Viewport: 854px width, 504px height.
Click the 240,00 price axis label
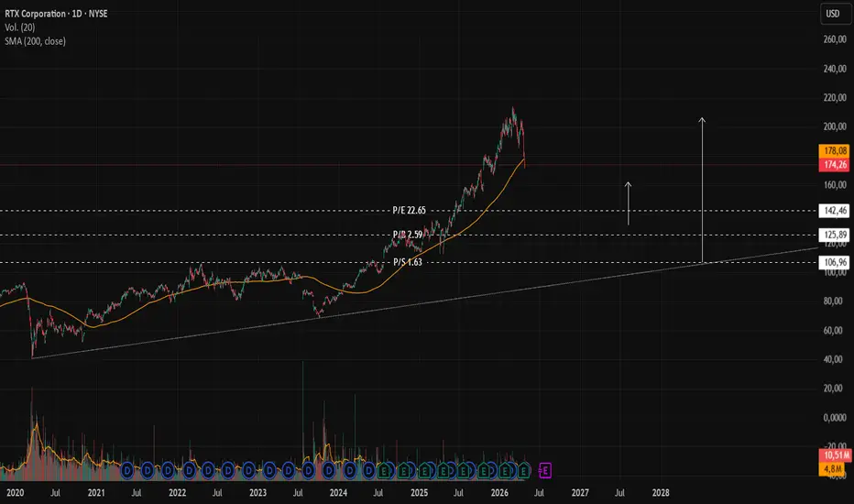point(835,69)
